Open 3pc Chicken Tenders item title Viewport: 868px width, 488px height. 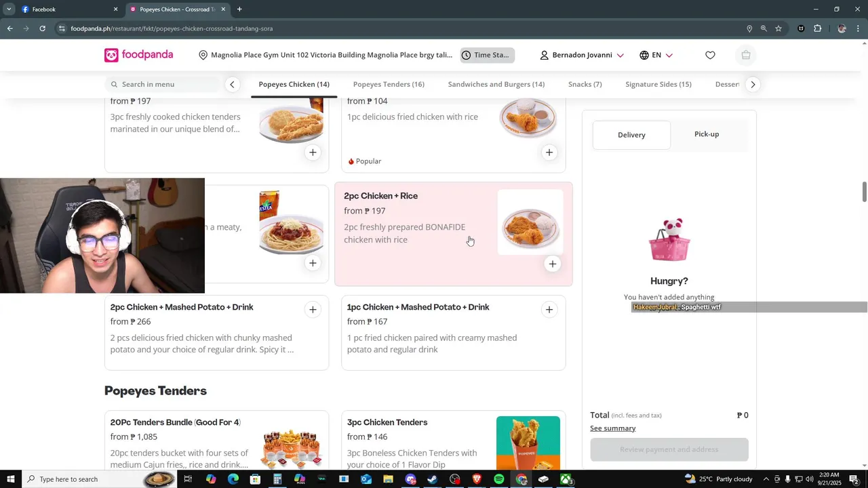(x=387, y=422)
